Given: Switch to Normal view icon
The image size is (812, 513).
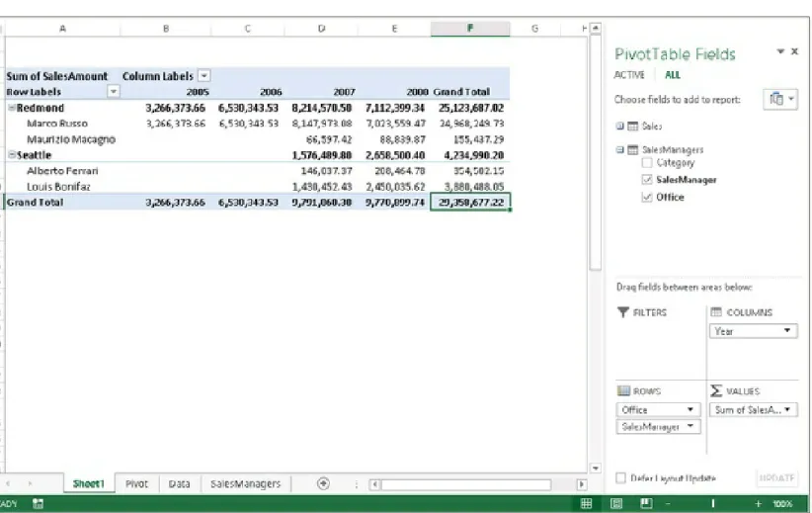Looking at the screenshot, I should (586, 503).
